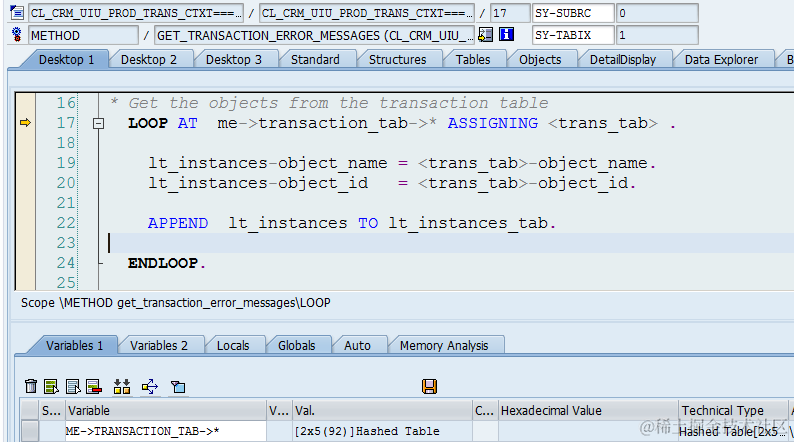Click the lt_instances_tab variable on line 22
This screenshot has height=442, width=794.
coord(469,223)
